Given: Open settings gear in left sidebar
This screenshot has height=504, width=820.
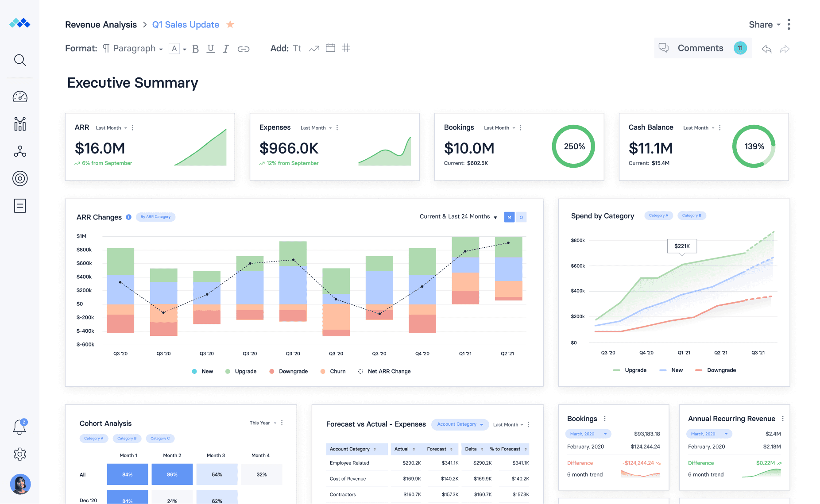Looking at the screenshot, I should (20, 454).
